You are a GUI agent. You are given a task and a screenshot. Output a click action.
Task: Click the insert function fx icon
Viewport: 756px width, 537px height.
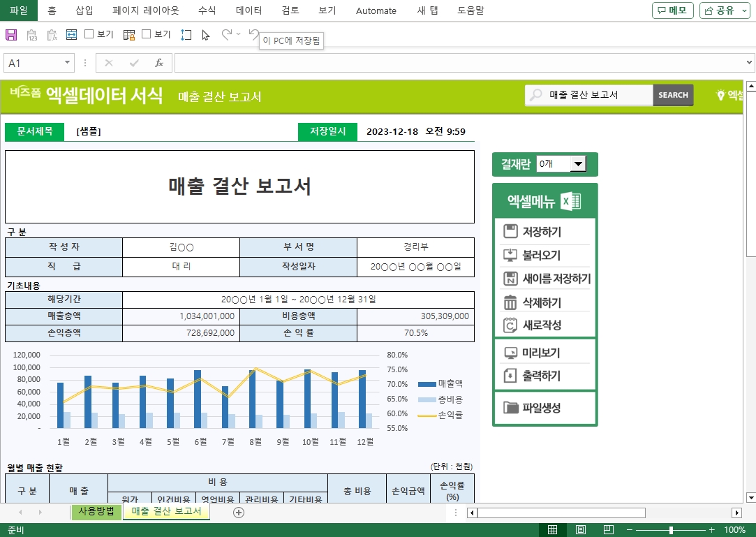(x=158, y=63)
